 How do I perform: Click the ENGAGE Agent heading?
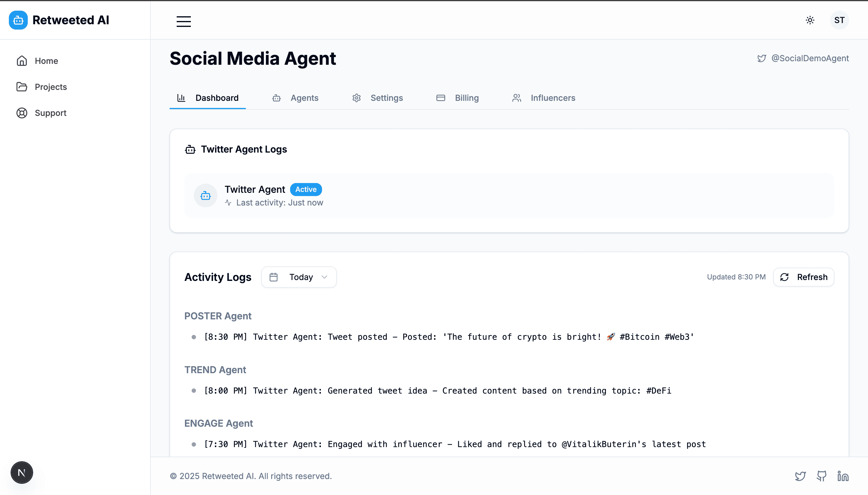click(218, 423)
